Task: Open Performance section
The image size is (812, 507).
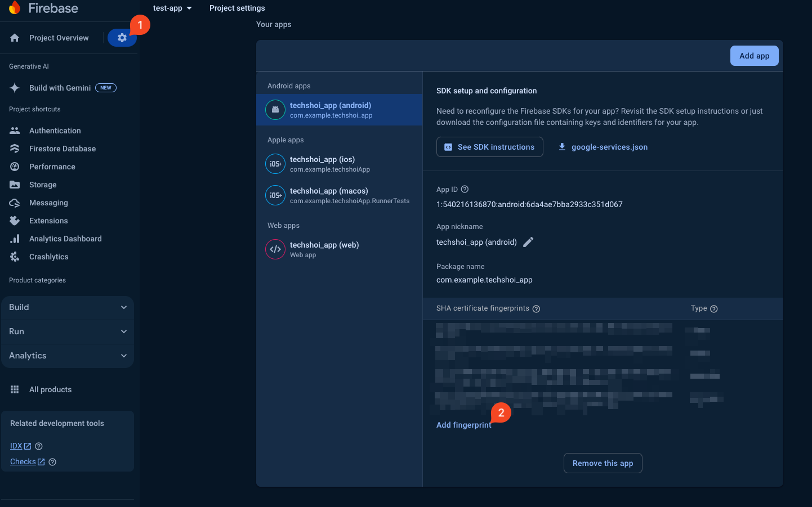Action: [x=52, y=167]
